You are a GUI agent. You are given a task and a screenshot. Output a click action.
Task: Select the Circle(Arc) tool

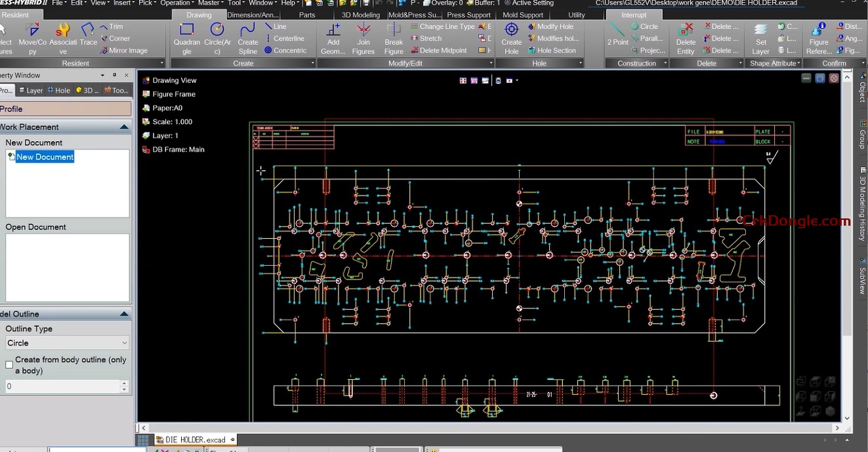(x=217, y=36)
